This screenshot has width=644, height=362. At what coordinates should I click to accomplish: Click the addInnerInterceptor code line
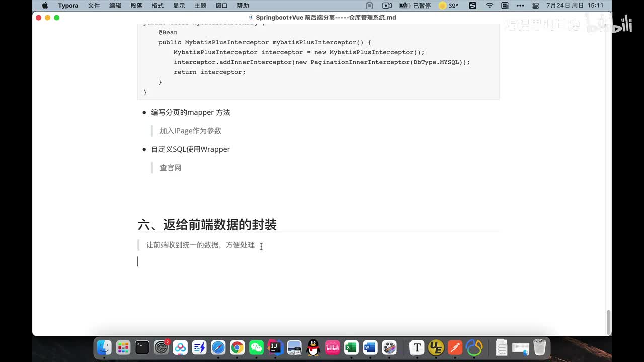[x=322, y=62]
